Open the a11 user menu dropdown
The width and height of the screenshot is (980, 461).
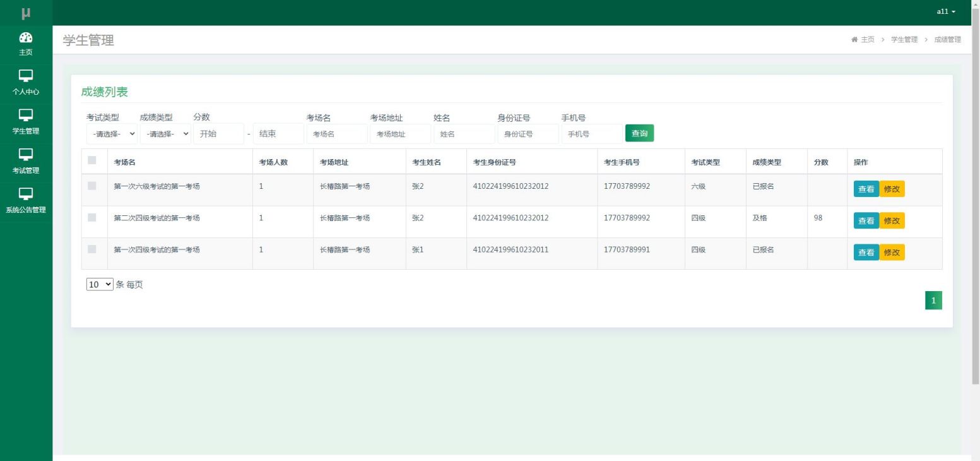point(946,12)
